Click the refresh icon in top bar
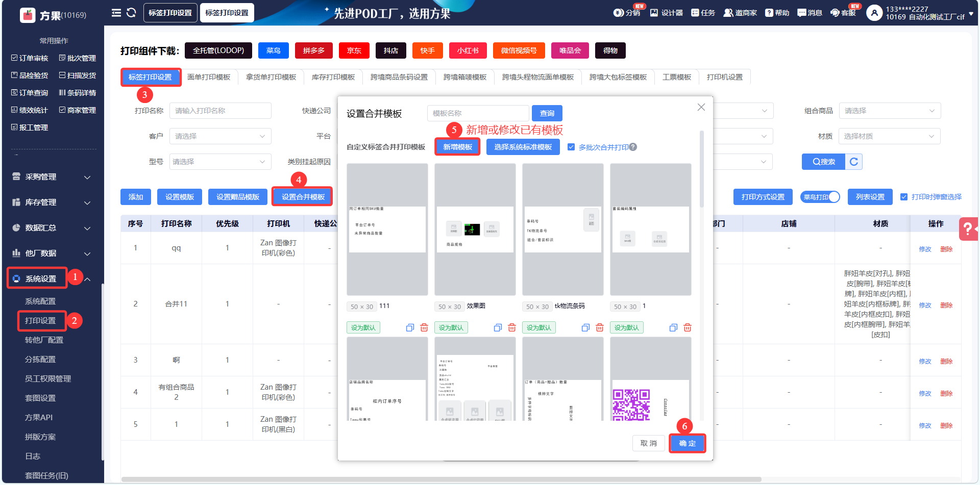The width and height of the screenshot is (980, 485). point(131,13)
